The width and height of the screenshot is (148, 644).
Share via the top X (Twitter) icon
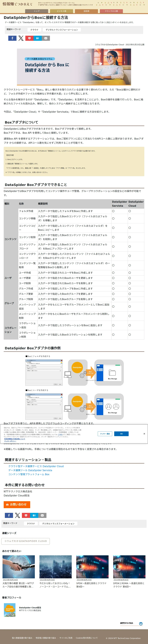(21, 38)
